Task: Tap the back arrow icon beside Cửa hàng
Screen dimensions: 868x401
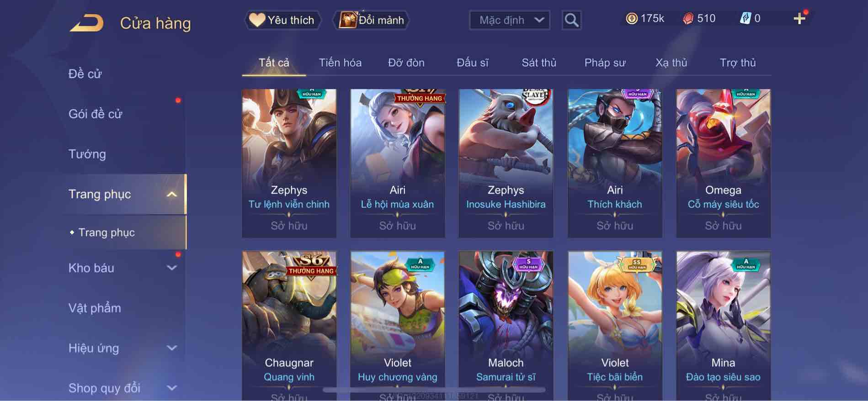Action: coord(86,23)
